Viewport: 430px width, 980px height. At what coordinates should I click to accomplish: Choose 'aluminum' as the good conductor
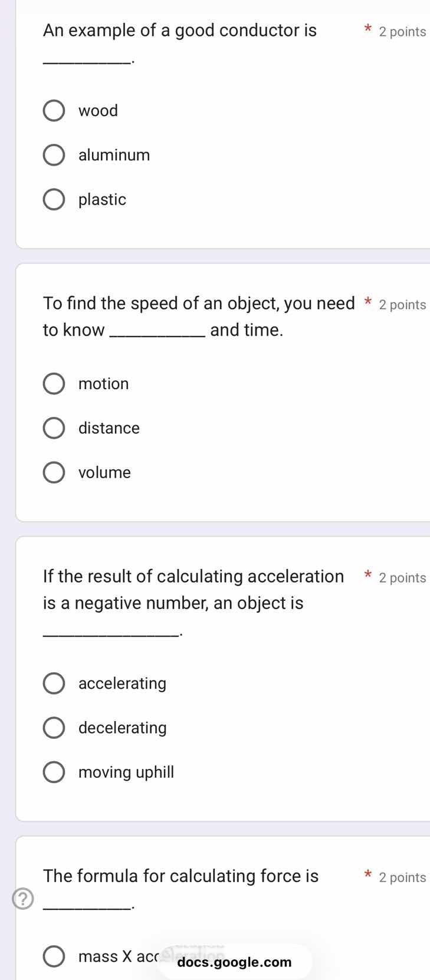[54, 155]
